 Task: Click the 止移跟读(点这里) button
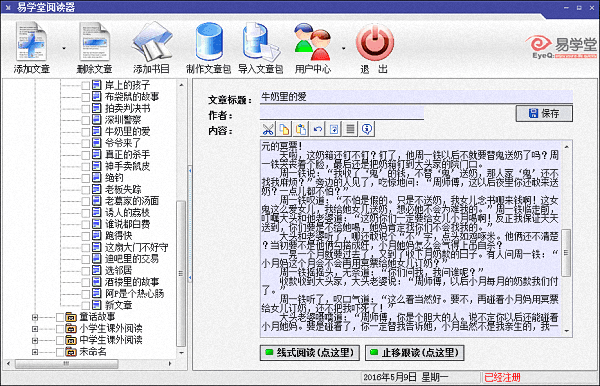pos(415,352)
